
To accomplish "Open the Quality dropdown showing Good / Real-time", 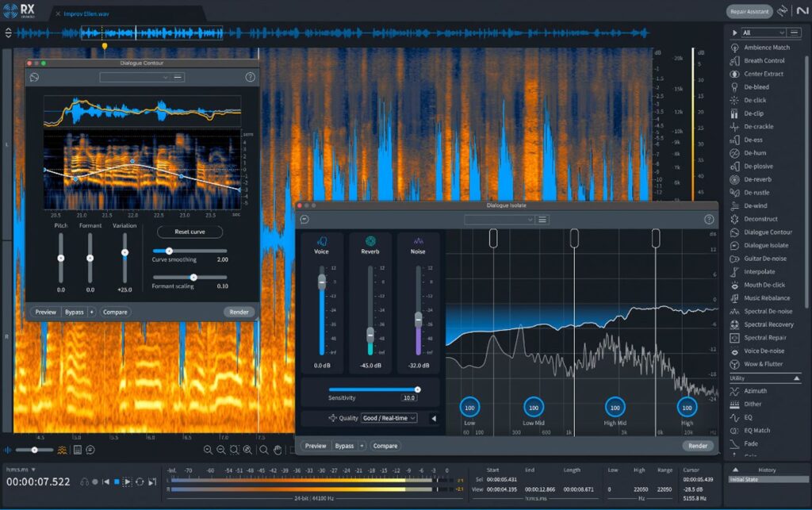I will (x=388, y=417).
